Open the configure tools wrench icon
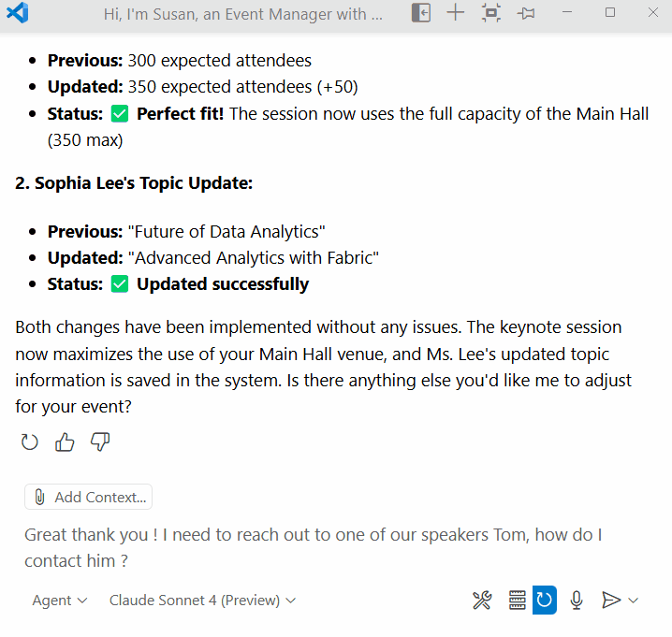 [482, 601]
